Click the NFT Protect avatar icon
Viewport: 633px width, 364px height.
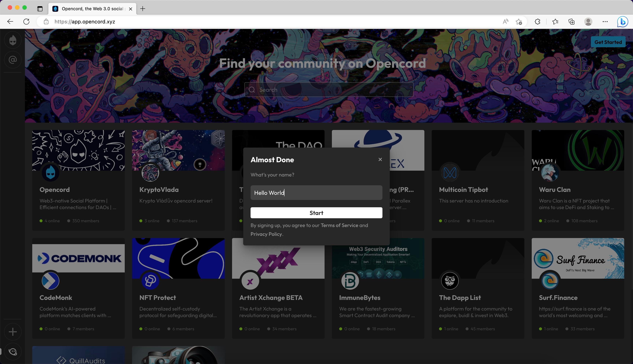[150, 281]
